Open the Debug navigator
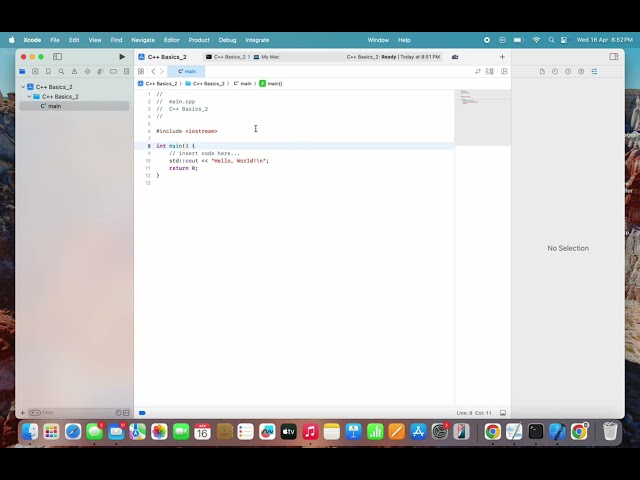Screen dimensions: 640x480 [x=100, y=71]
